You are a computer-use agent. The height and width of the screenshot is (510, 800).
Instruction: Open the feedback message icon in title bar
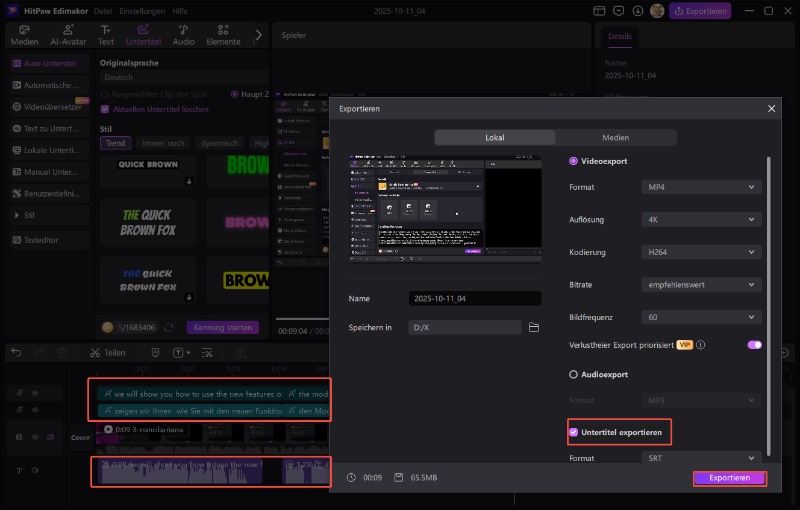(x=621, y=11)
